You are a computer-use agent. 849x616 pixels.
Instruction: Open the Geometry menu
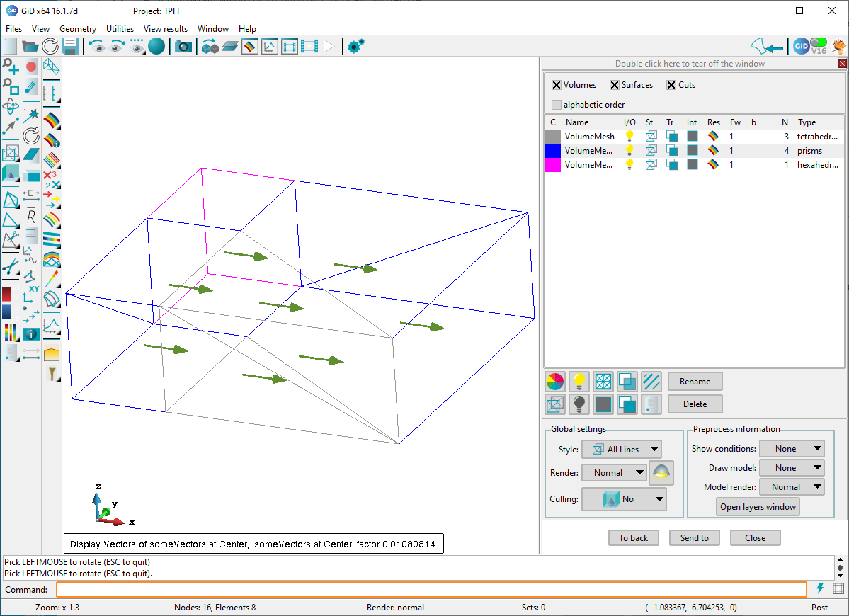(78, 29)
